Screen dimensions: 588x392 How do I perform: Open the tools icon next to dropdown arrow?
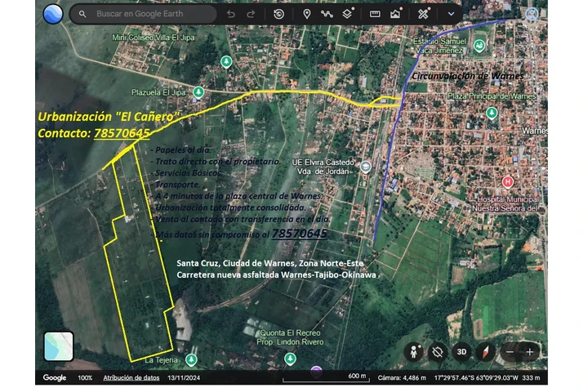pos(423,14)
